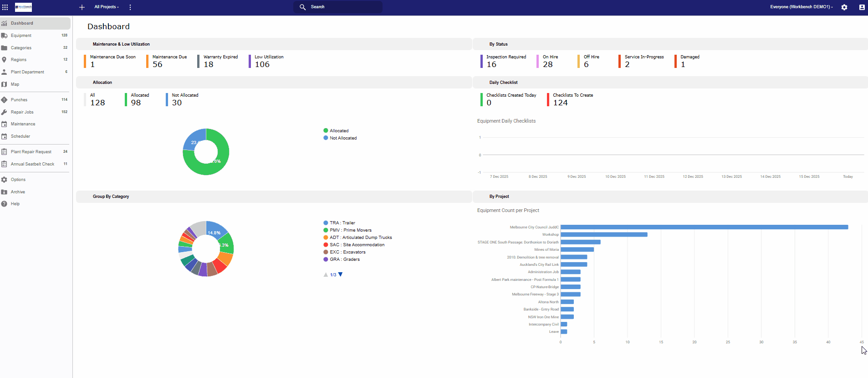Click the Plant Department person icon

4,72
